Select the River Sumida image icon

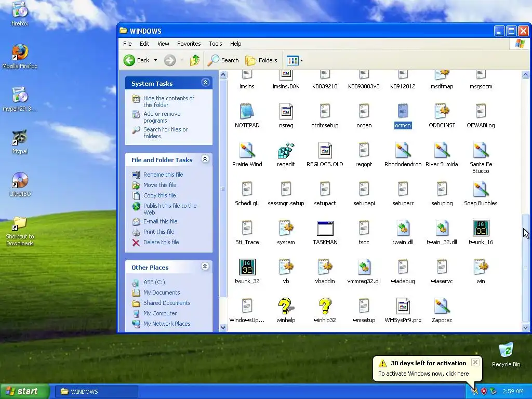click(x=442, y=150)
